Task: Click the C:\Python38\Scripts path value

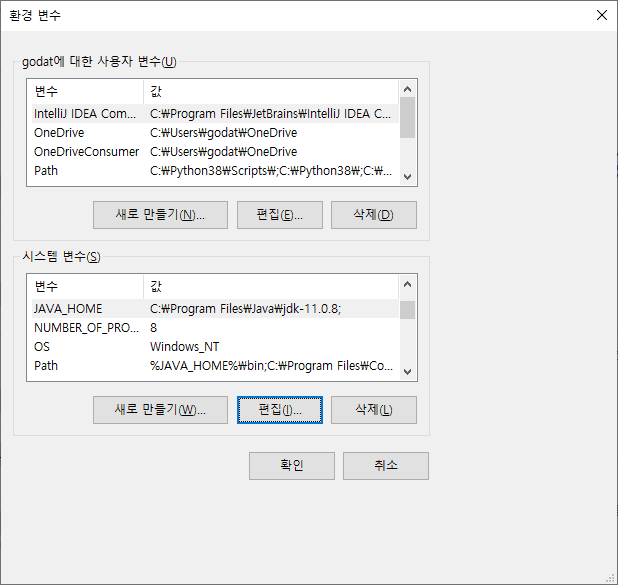Action: (271, 171)
